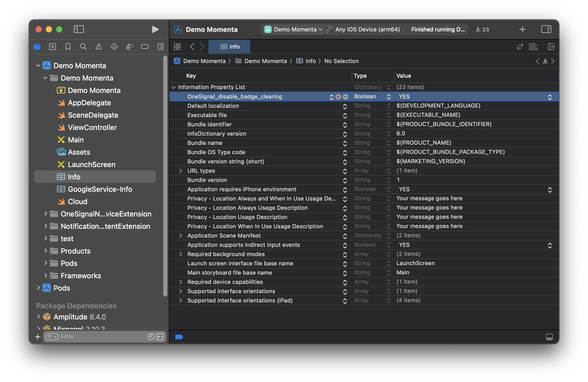Open the issue list warning in jump bar

pos(545,61)
